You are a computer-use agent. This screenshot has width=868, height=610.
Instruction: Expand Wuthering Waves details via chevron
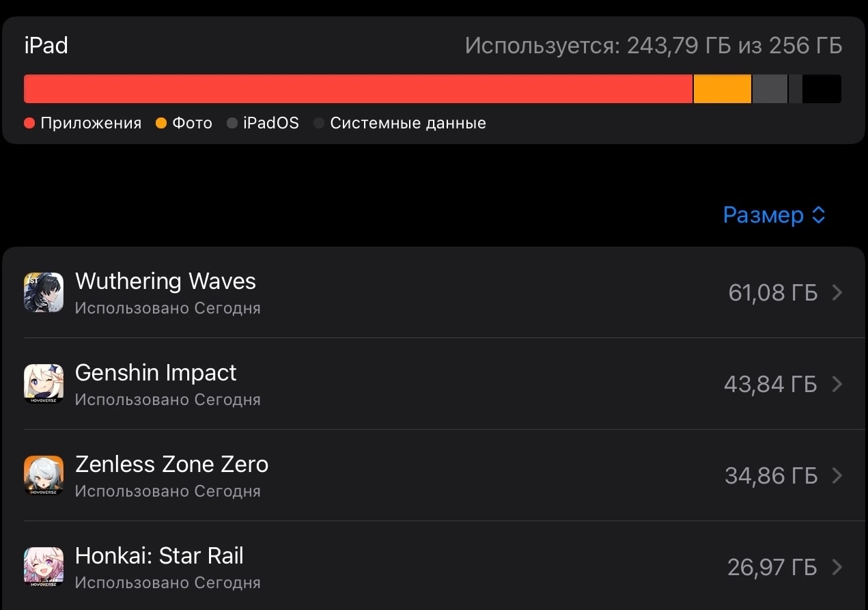coord(837,292)
